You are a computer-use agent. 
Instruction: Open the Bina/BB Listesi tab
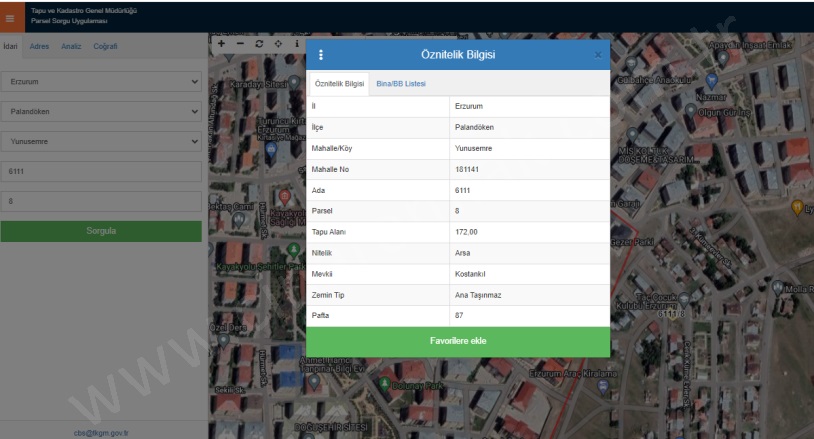point(400,83)
